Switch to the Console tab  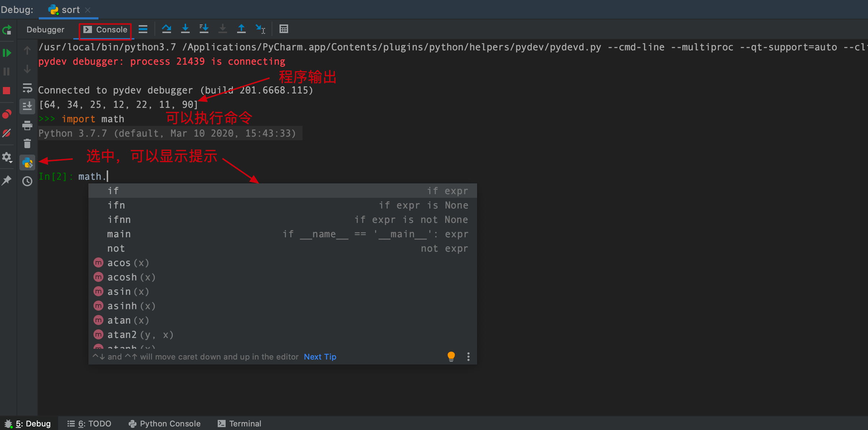click(x=105, y=30)
